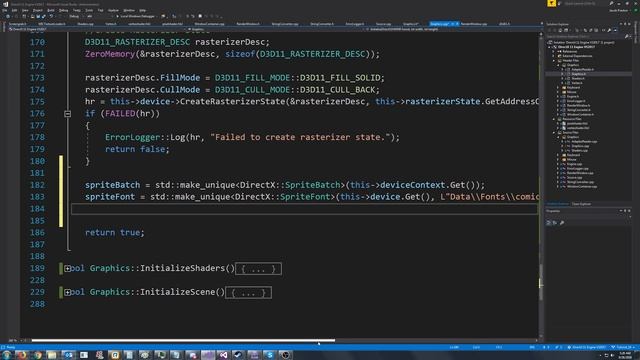
Task: Collapse the Source Files folder
Action: click(x=554, y=132)
